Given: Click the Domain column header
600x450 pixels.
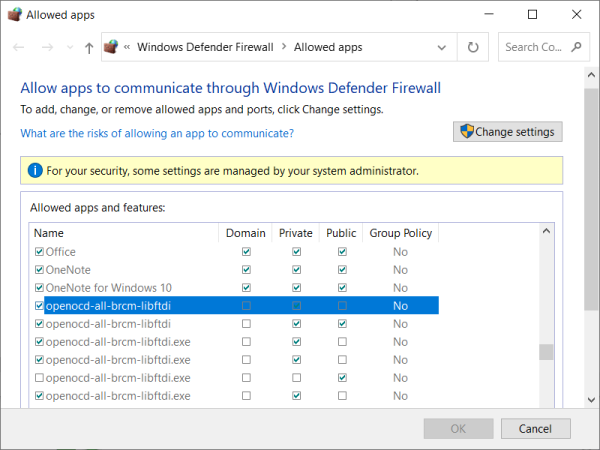Looking at the screenshot, I should pos(245,233).
